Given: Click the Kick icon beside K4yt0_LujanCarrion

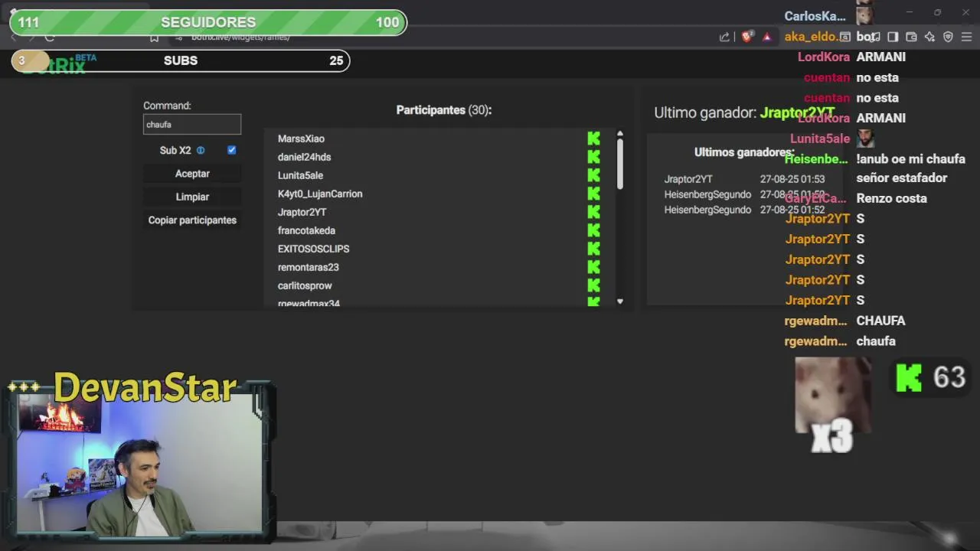Looking at the screenshot, I should point(593,194).
